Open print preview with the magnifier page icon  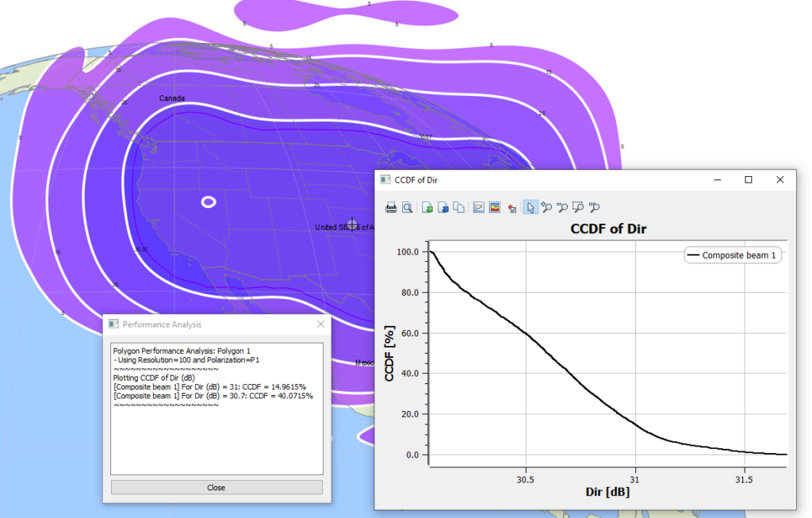(x=407, y=208)
